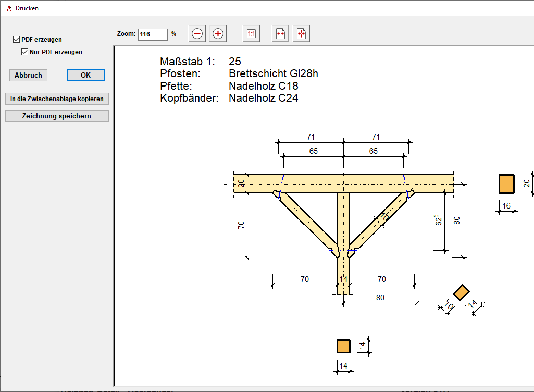The image size is (534, 392).
Task: Click Zeichnung speichern button
Action: coord(57,116)
